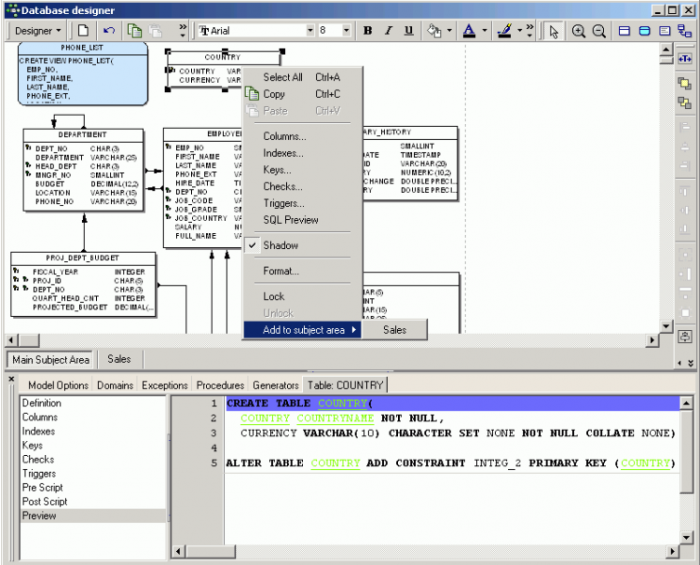700x565 pixels.
Task: Click the new view rounded-box icon
Action: pyautogui.click(x=644, y=31)
